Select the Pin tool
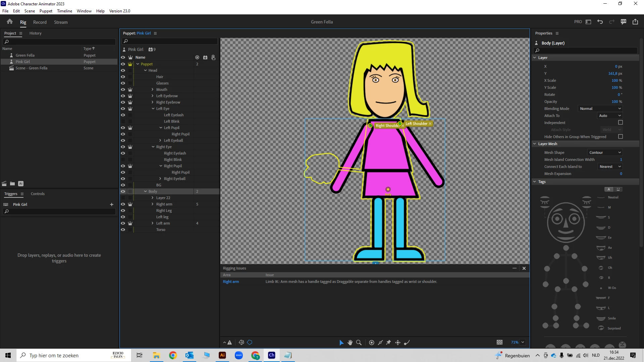This screenshot has width=644, height=362. (389, 343)
